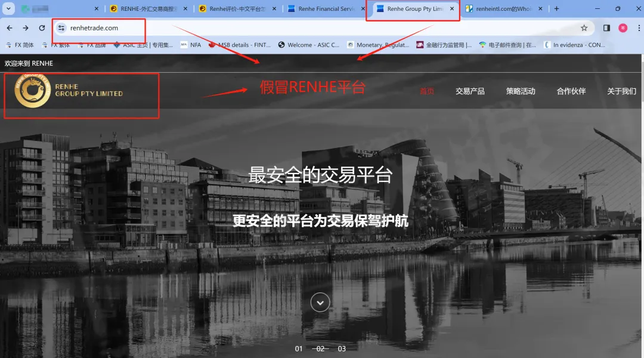Open the 合作伙伴 menu item
Image resolution: width=644 pixels, height=358 pixels.
pyautogui.click(x=571, y=91)
